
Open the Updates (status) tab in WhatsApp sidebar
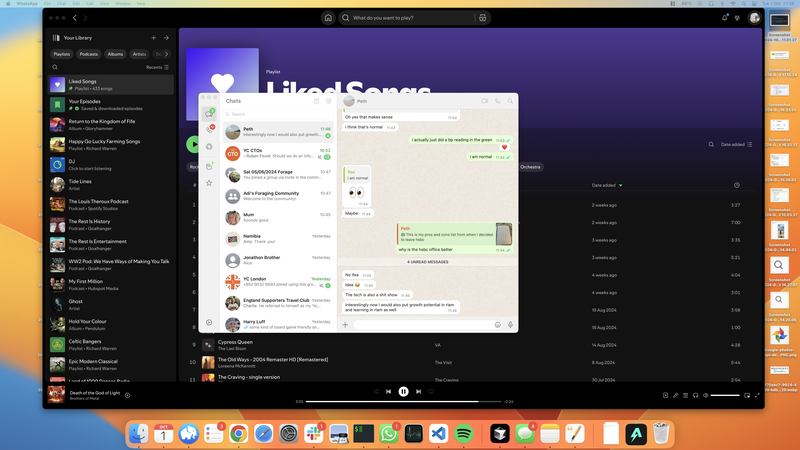click(209, 146)
